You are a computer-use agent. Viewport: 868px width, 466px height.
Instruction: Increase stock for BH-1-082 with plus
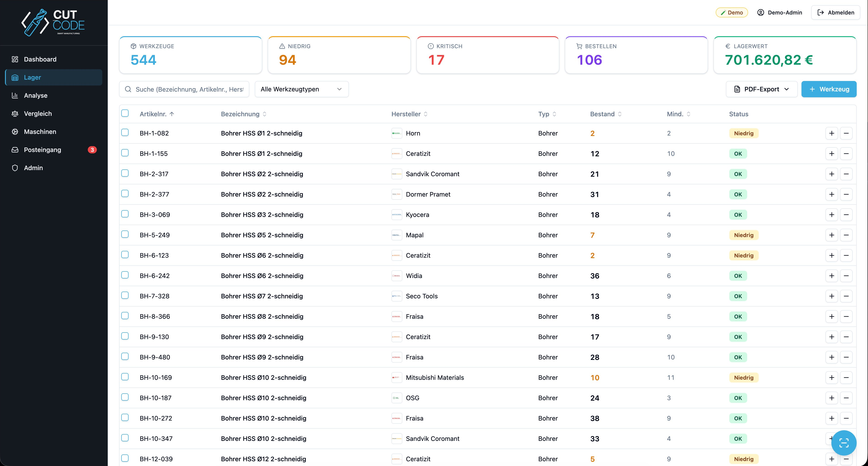[832, 133]
